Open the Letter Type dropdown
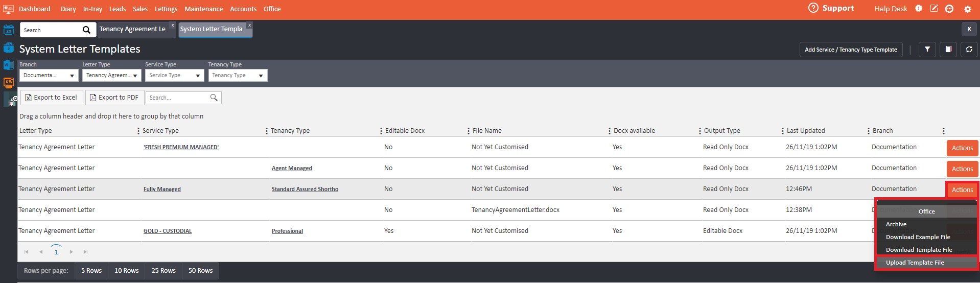The image size is (980, 283). tap(112, 76)
